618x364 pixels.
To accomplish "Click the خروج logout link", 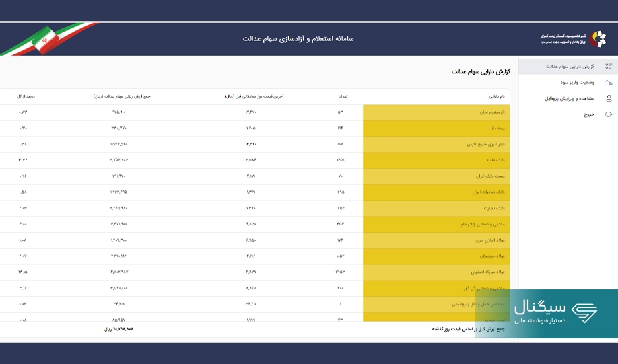I will (x=589, y=114).
